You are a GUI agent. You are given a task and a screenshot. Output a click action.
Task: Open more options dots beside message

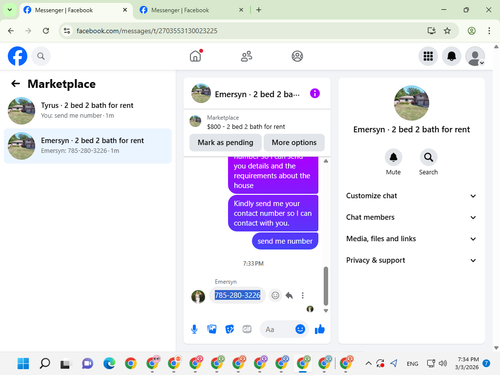(303, 295)
